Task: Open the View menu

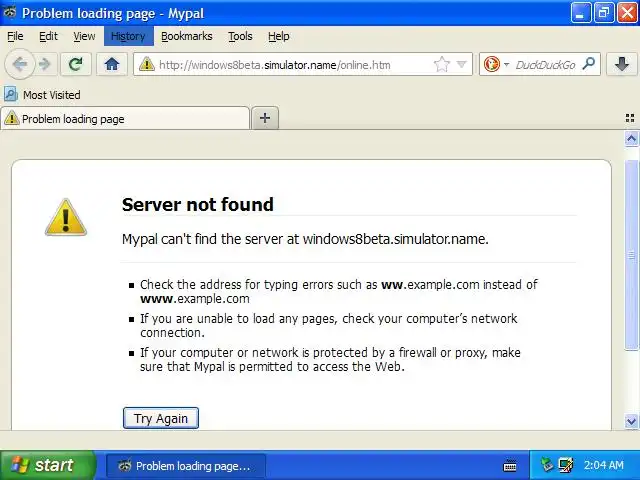Action: 84,36
